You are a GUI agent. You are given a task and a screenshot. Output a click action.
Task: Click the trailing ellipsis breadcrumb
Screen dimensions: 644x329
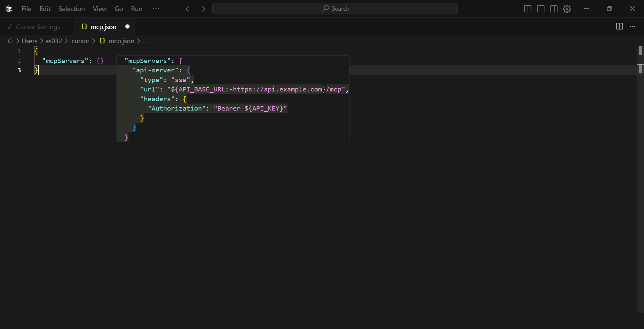click(145, 41)
